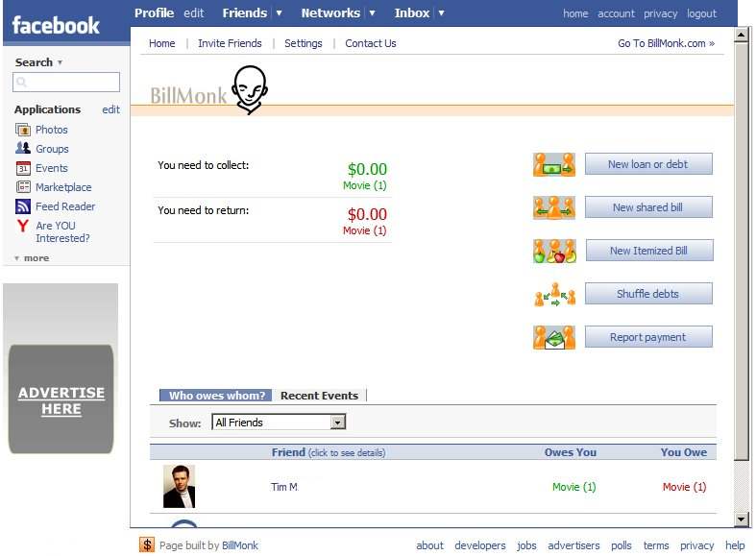Click the New shared bill icon
The height and width of the screenshot is (556, 756).
click(554, 207)
